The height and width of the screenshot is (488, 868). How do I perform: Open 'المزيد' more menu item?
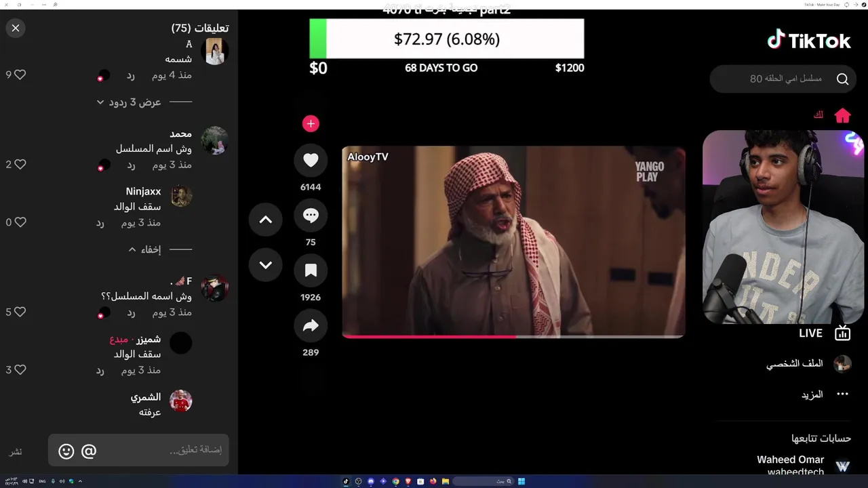click(x=812, y=394)
